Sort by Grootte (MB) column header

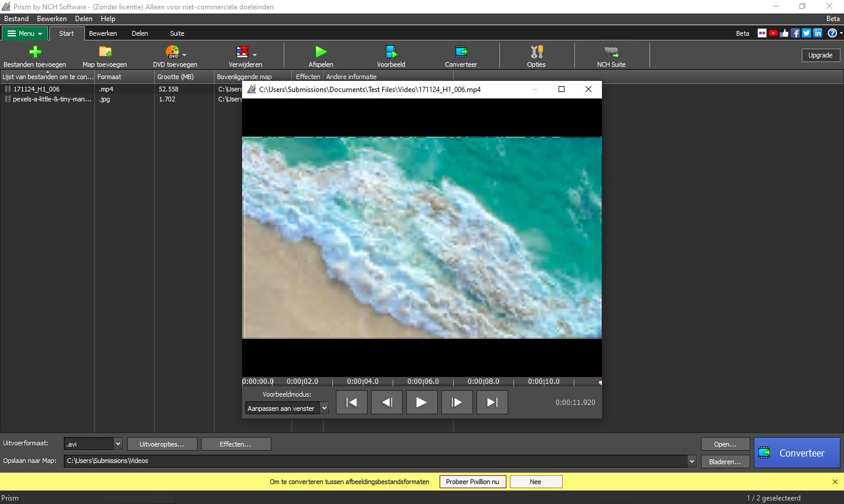[x=184, y=77]
